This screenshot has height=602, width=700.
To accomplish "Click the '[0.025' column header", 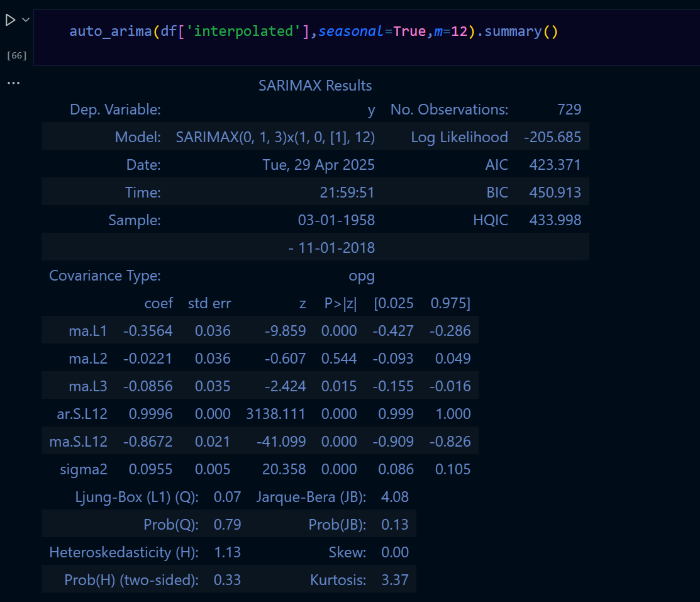I will click(x=394, y=303).
